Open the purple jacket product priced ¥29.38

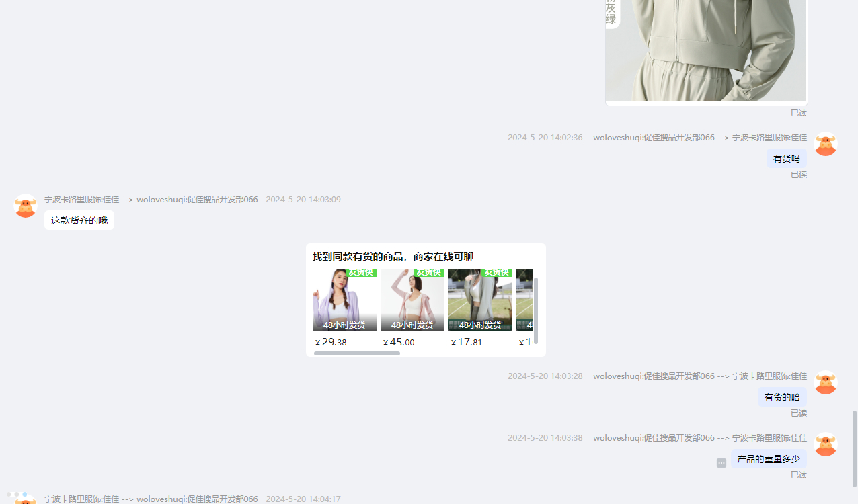click(344, 300)
